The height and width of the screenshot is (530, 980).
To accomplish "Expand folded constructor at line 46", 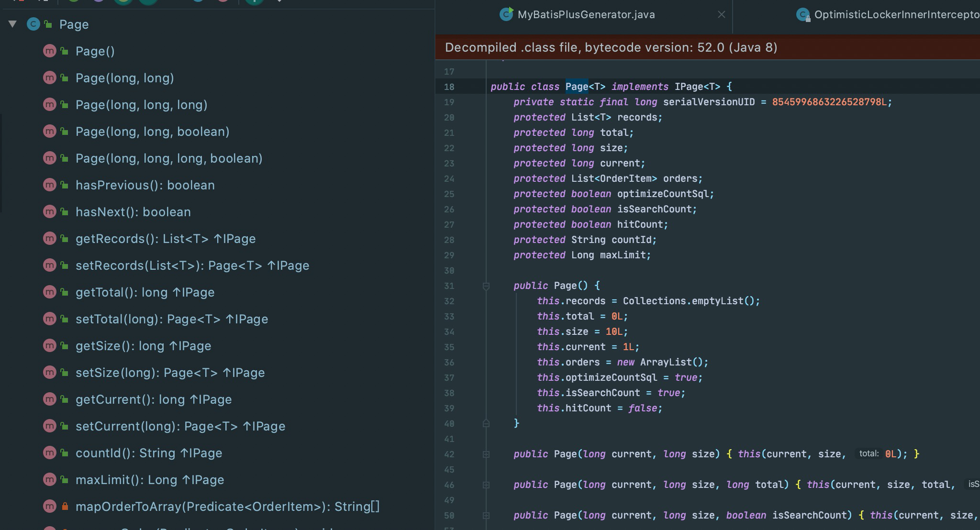I will [486, 485].
